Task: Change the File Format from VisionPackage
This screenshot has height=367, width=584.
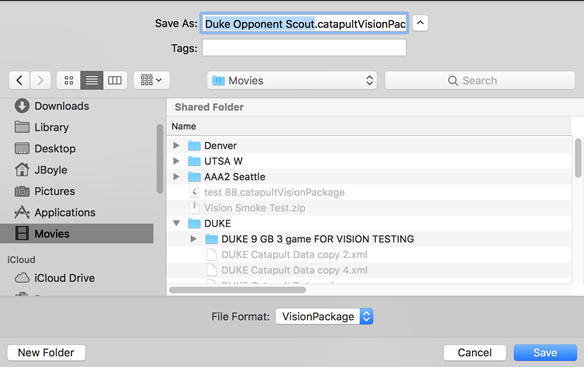Action: point(324,316)
